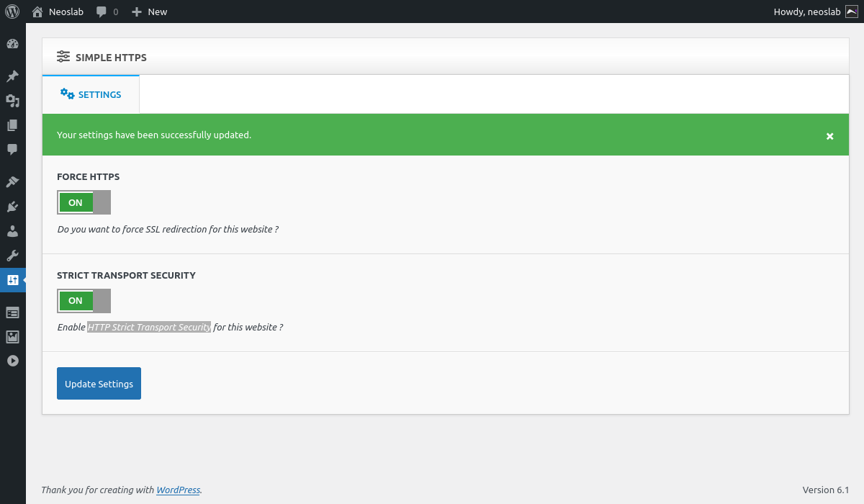Follow the WordPress link in the footer
The width and height of the screenshot is (864, 504).
click(178, 490)
